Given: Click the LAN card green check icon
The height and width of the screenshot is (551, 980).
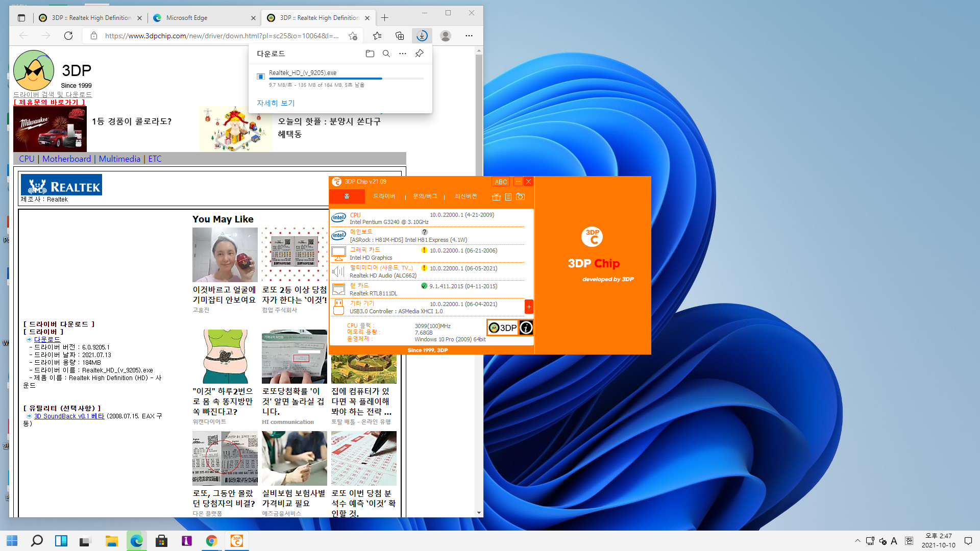Looking at the screenshot, I should point(424,286).
